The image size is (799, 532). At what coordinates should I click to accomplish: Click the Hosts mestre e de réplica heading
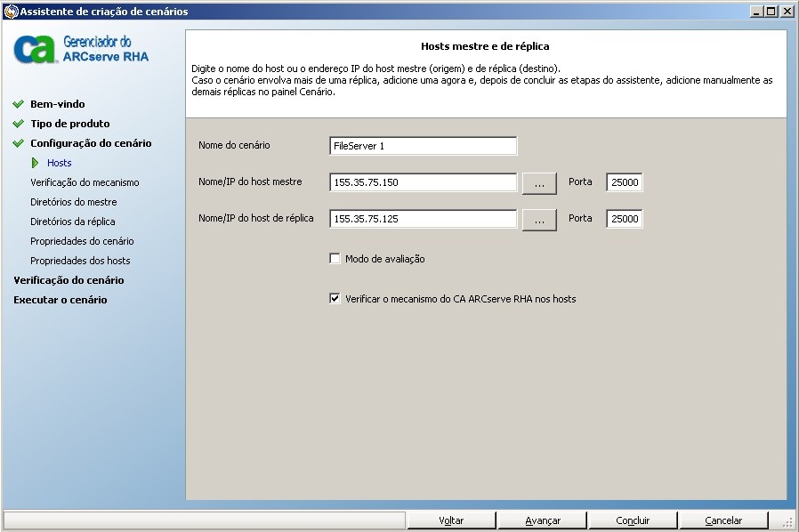click(x=485, y=46)
